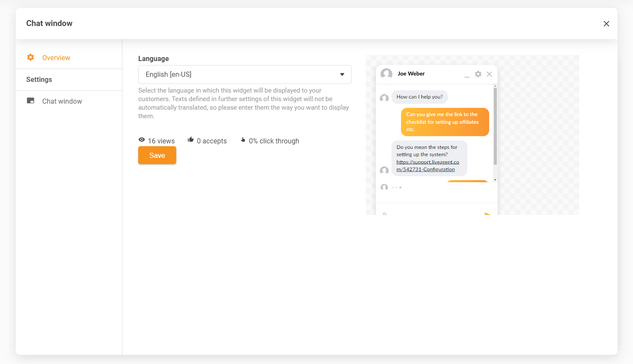Click the Chat window sidebar icon

click(x=30, y=101)
